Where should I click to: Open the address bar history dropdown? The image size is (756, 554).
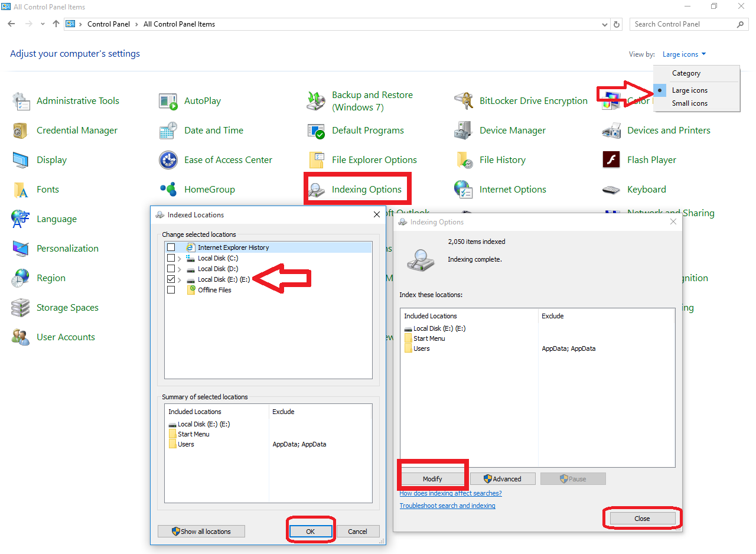point(604,24)
